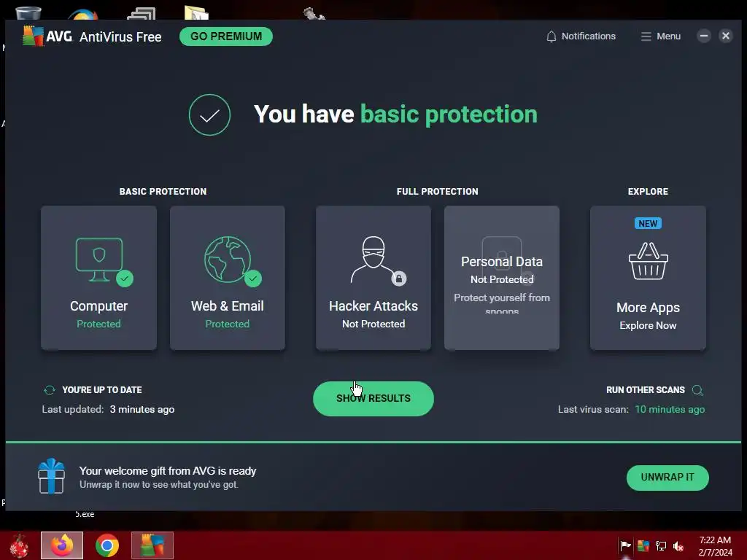Open Firefox from taskbar
Image resolution: width=747 pixels, height=560 pixels.
62,545
